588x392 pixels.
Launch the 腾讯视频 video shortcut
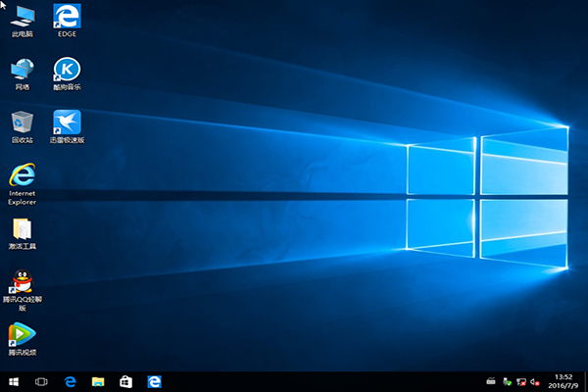coord(22,335)
